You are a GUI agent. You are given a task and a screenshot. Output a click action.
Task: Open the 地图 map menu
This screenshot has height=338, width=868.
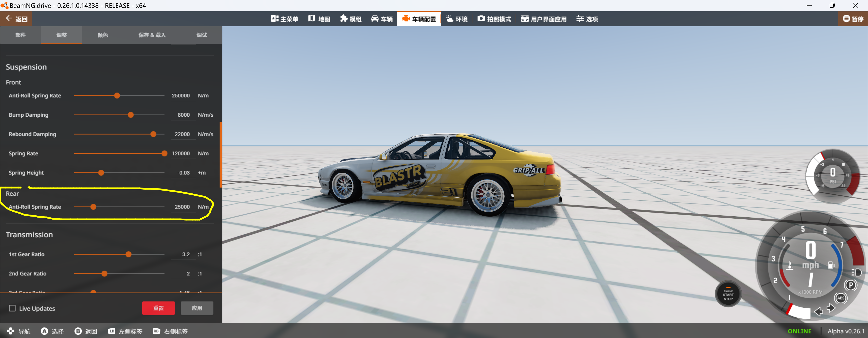(x=319, y=19)
